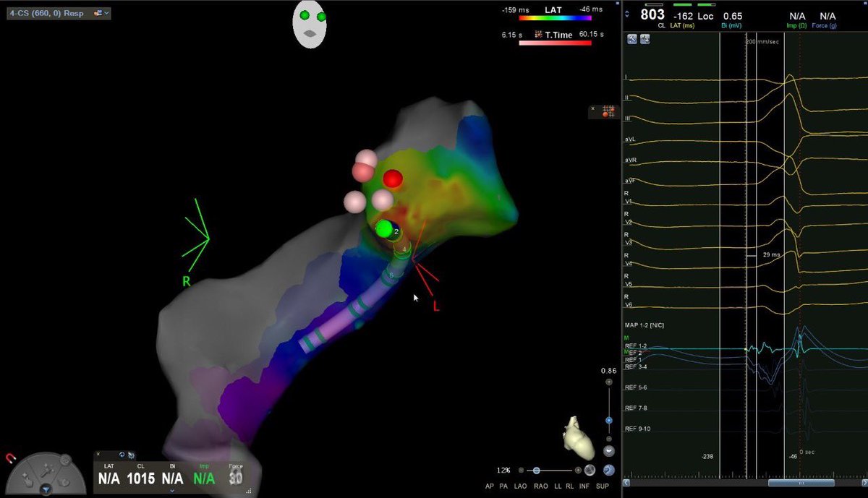Click the blue round icon above SUP
Screen dimensions: 868x498
608,470
